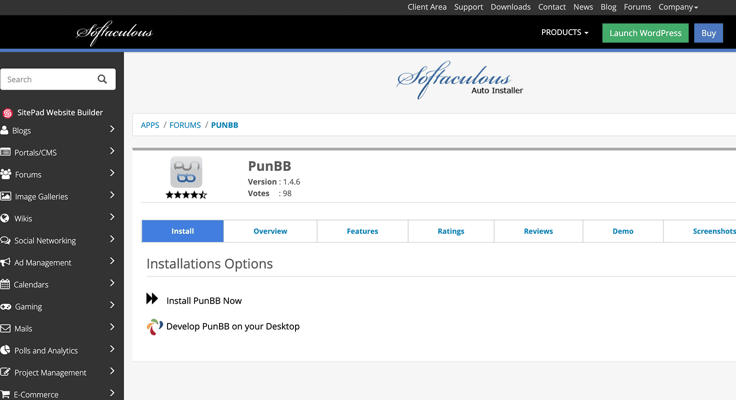Click the Mails envelope icon
Screen dimensions: 736x400
point(6,329)
